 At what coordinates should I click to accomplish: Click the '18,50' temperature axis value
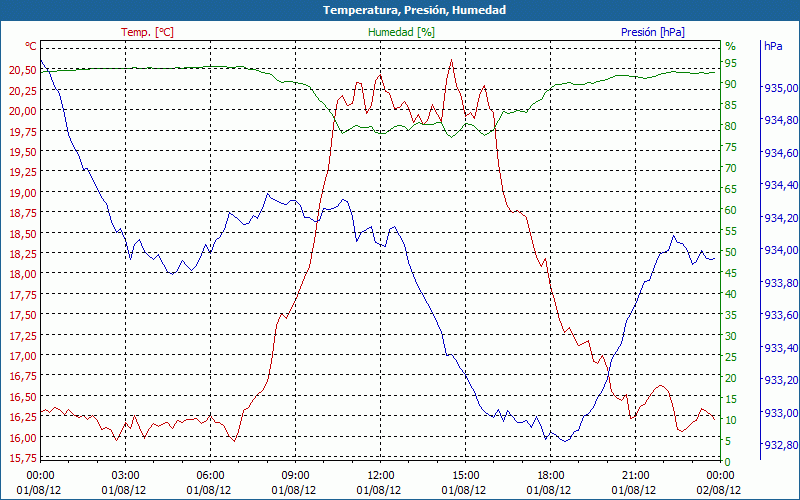coord(22,233)
